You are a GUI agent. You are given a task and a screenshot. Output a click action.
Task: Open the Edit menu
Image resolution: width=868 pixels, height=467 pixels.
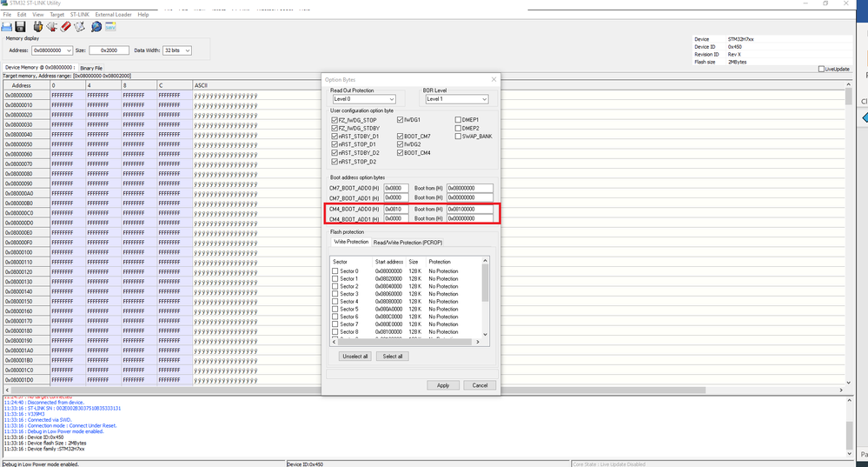[22, 15]
